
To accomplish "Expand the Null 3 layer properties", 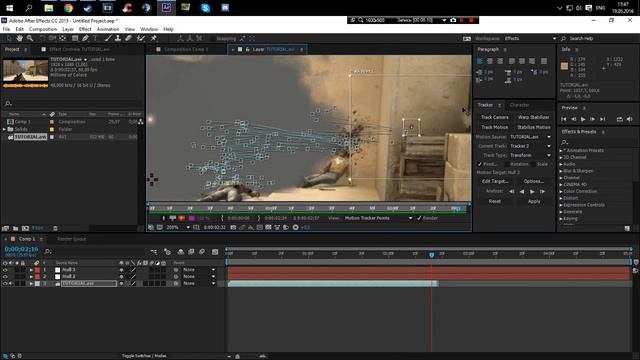I will coord(31,270).
